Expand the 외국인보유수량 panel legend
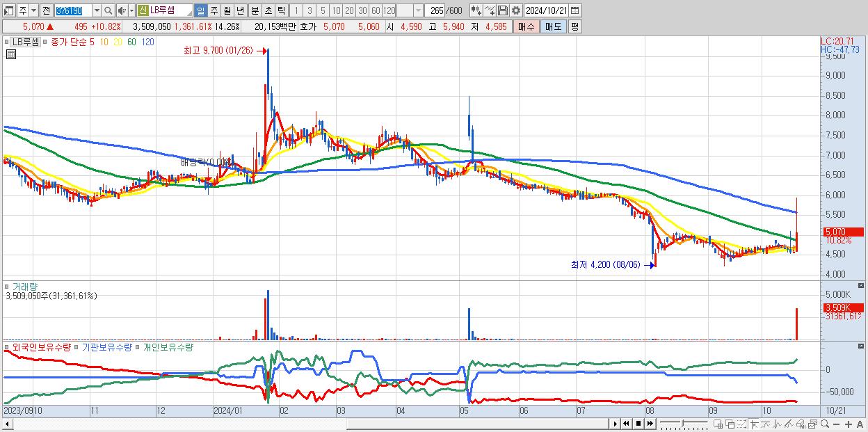This screenshot has height=432, width=868. [x=8, y=346]
